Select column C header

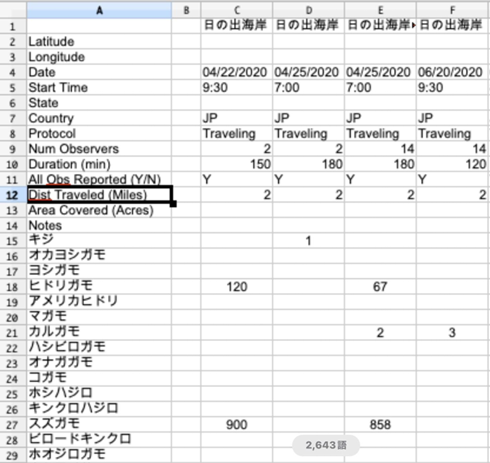[x=237, y=10]
